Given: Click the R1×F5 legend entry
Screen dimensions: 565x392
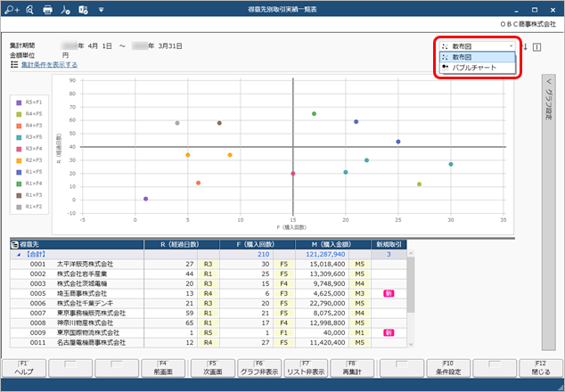Looking at the screenshot, I should coord(29,172).
